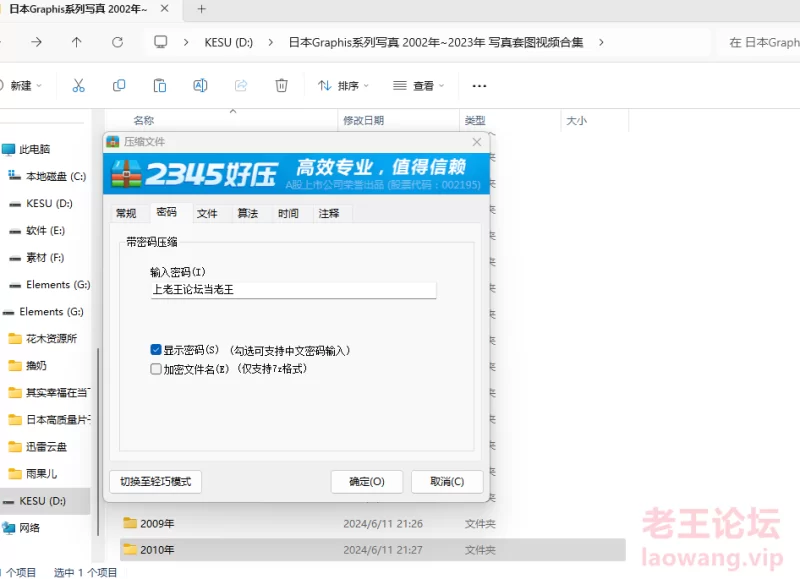Switch to the 密码 tab

click(167, 212)
